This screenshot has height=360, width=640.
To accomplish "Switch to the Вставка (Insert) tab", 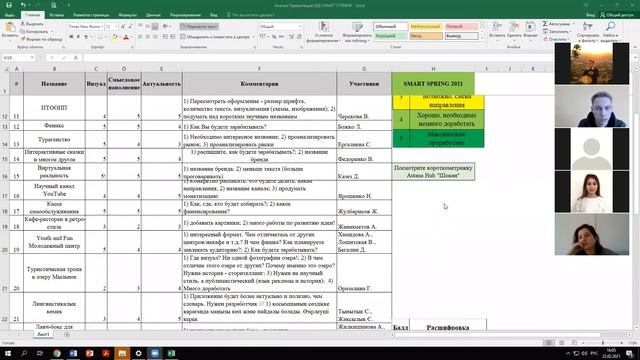I will coord(56,15).
